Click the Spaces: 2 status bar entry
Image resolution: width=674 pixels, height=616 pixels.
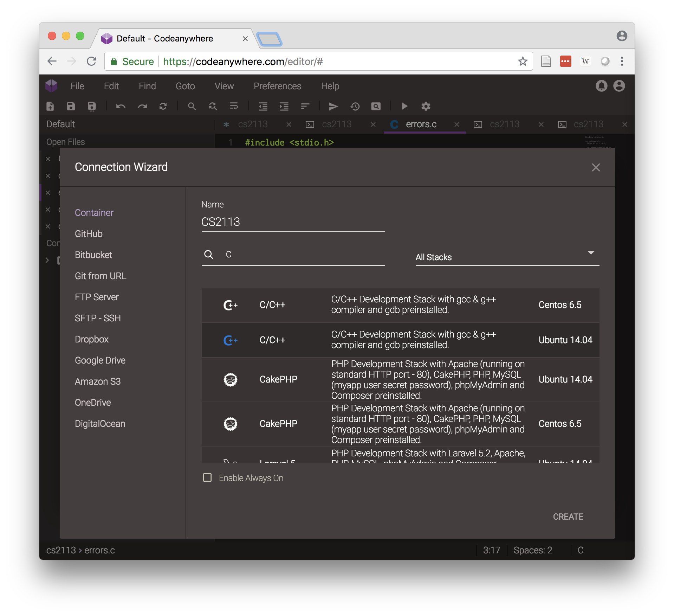pyautogui.click(x=533, y=550)
